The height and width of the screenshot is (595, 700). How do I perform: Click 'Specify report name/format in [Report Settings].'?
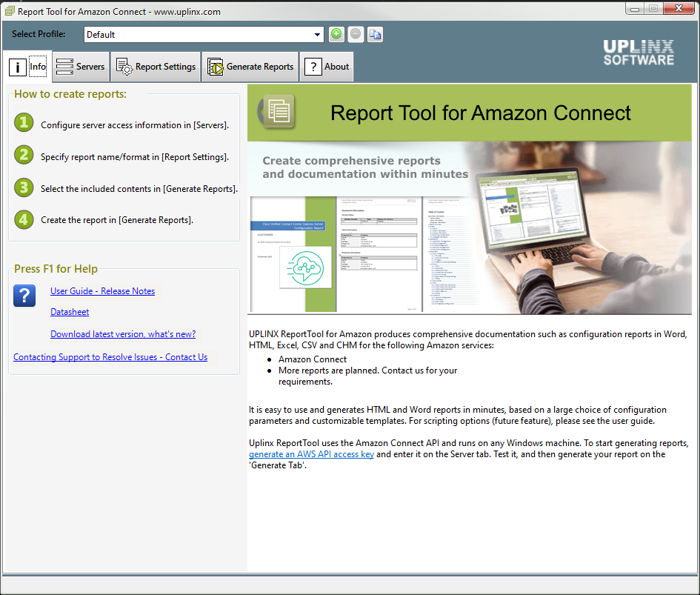[135, 157]
